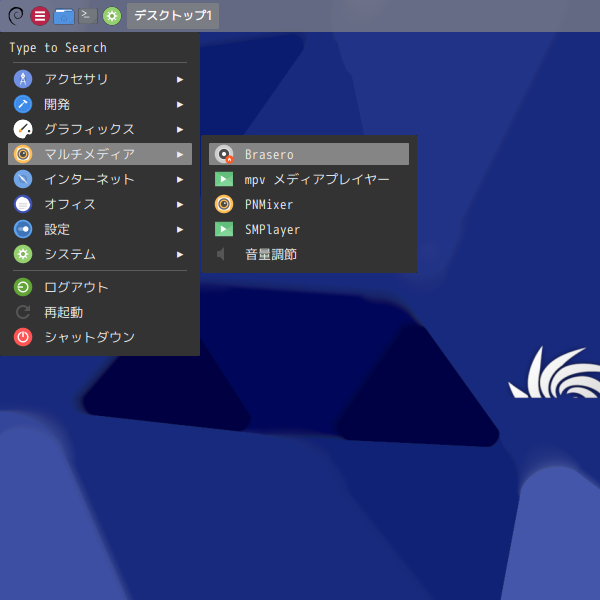600x600 pixels.
Task: Select the デスクトップ1 workspace button
Action: pos(173,16)
